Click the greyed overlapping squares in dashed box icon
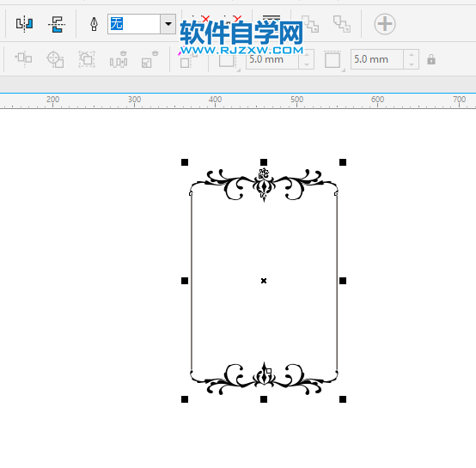 coord(87,59)
